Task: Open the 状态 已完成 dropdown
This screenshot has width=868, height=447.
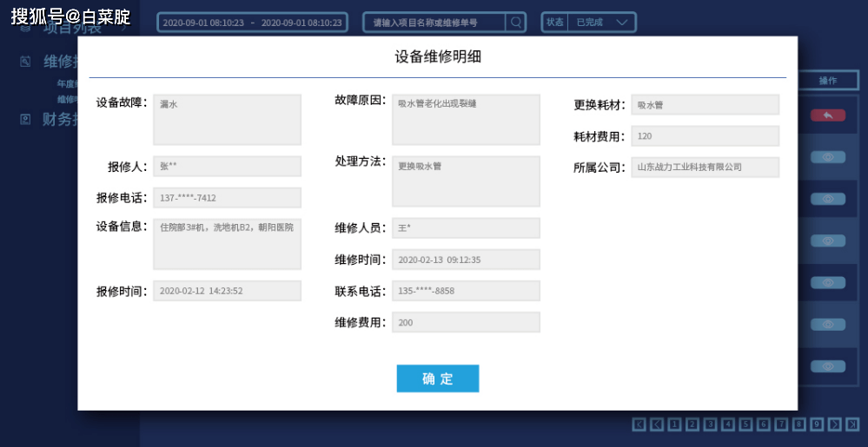Action: click(589, 23)
